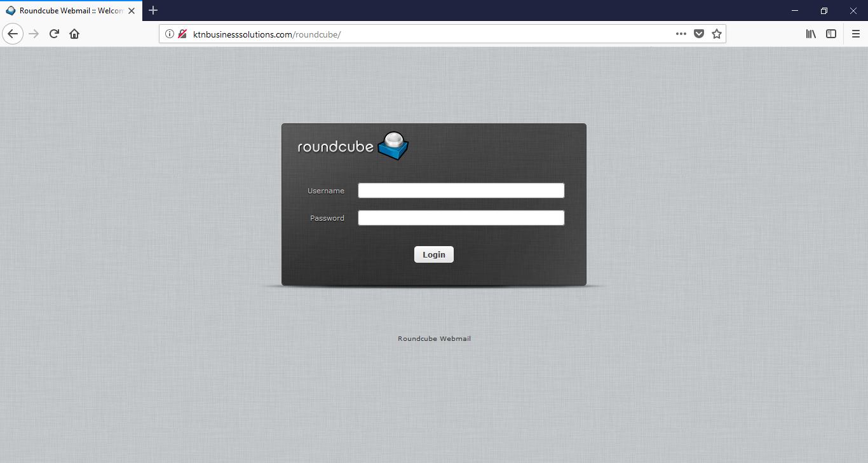
Task: Close the Roundcube Webmail tab
Action: [x=132, y=11]
